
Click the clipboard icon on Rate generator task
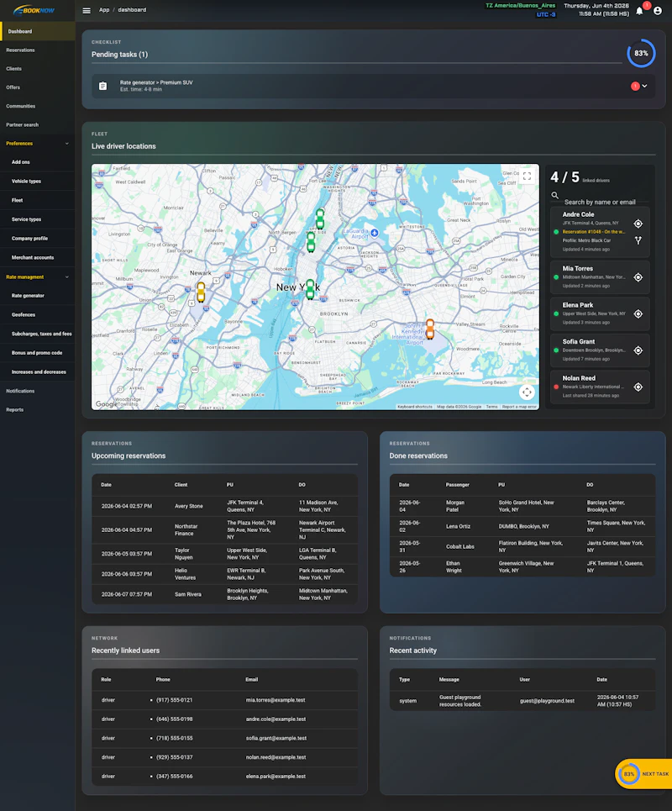point(102,86)
